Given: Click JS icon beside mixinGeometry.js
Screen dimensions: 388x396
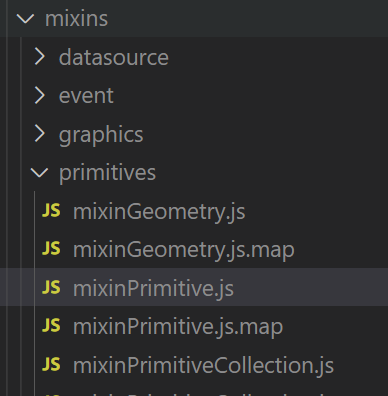Looking at the screenshot, I should [51, 211].
